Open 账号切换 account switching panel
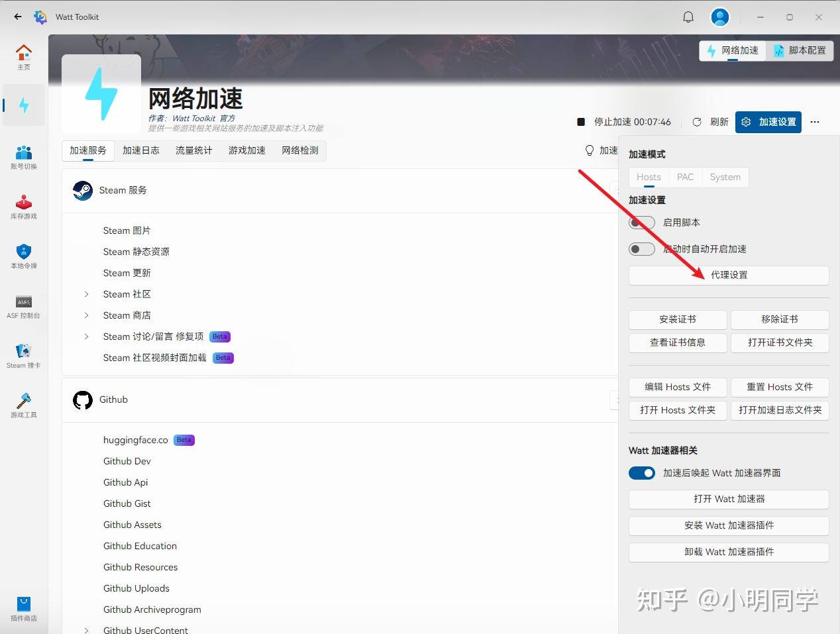The height and width of the screenshot is (634, 840). pyautogui.click(x=24, y=157)
